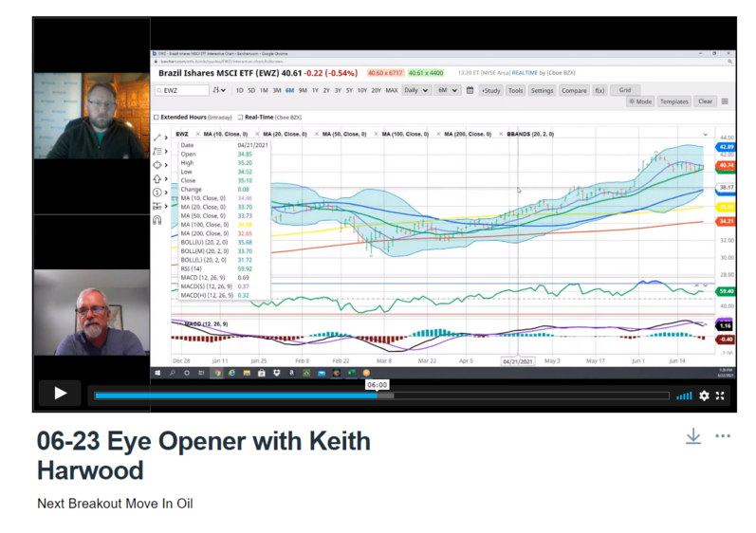Select the 6M time range tab
Image resolution: width=756 pixels, height=533 pixels.
tap(289, 90)
